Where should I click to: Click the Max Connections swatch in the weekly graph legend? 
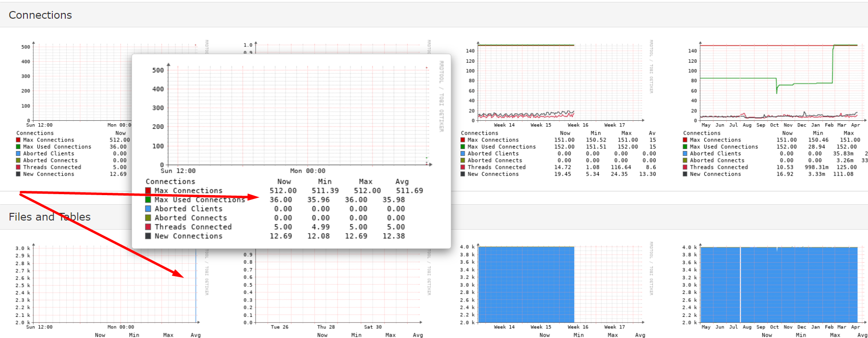(463, 140)
